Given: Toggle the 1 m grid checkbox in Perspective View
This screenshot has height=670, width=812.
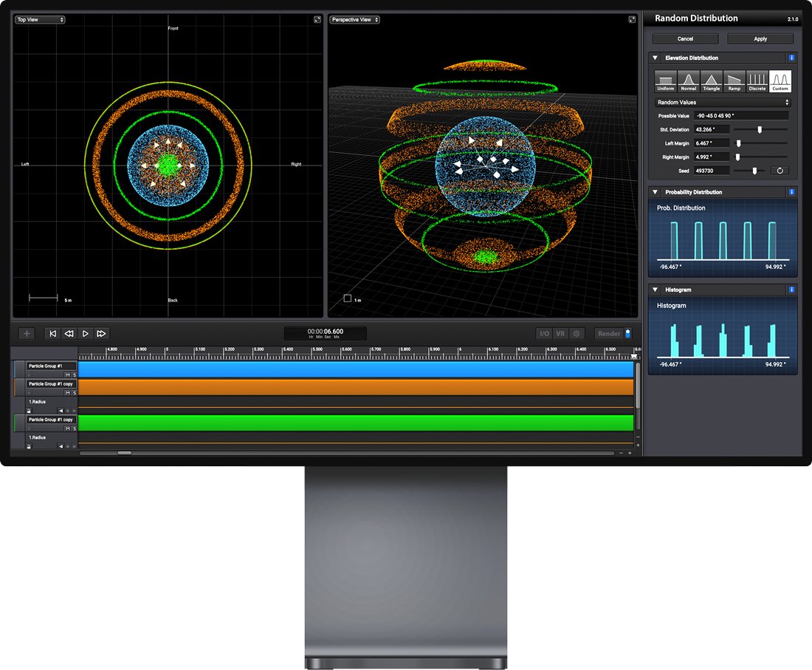Looking at the screenshot, I should (348, 298).
